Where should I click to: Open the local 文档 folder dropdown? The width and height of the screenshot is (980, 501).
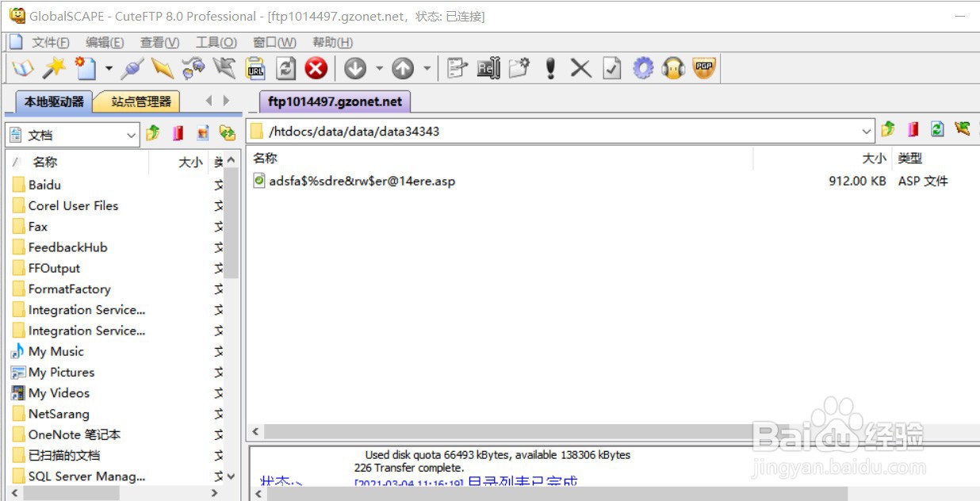click(x=132, y=136)
